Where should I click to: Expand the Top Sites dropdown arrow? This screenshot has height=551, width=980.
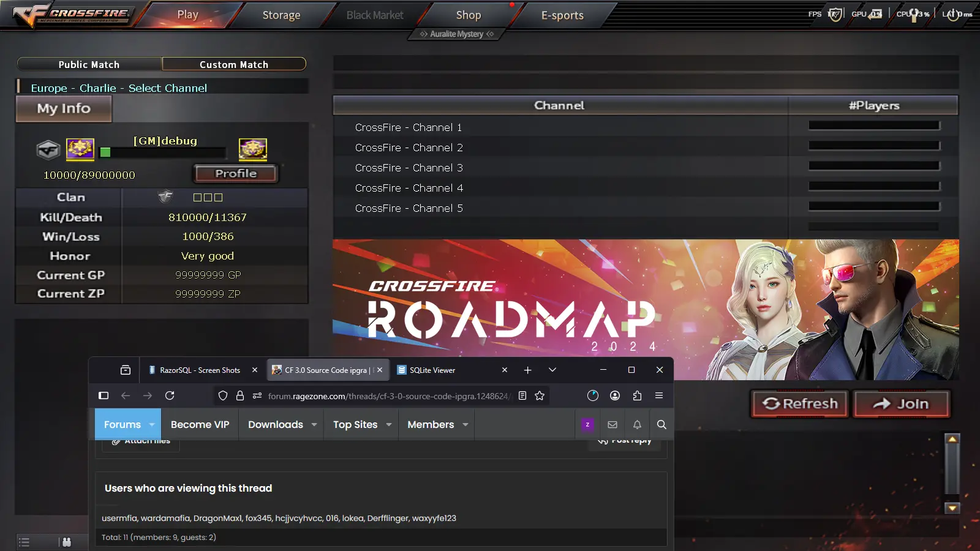tap(388, 424)
